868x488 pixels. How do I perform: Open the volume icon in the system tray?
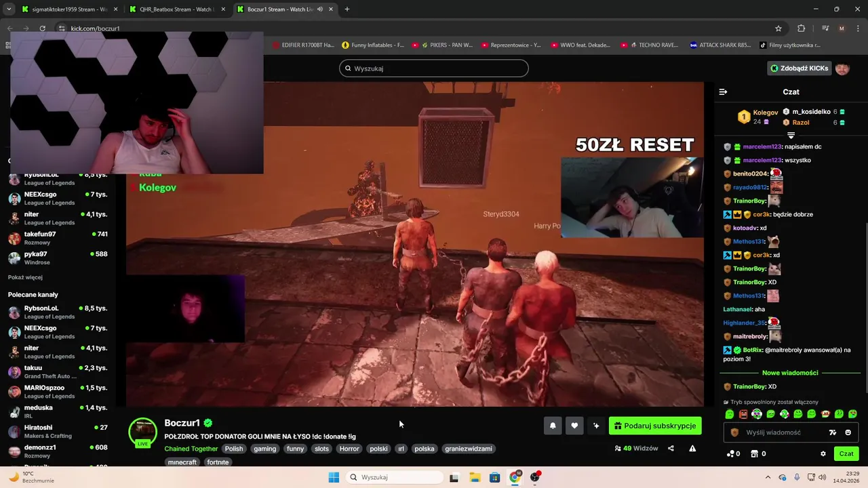coord(823,477)
